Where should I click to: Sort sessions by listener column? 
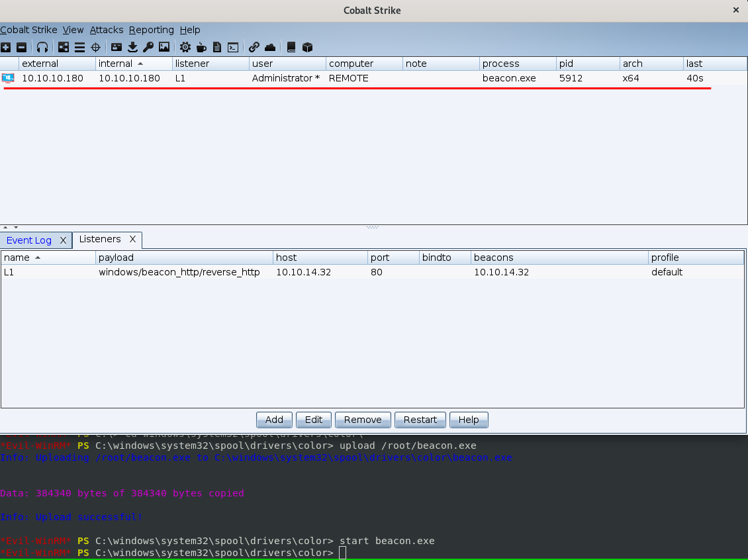[211, 64]
